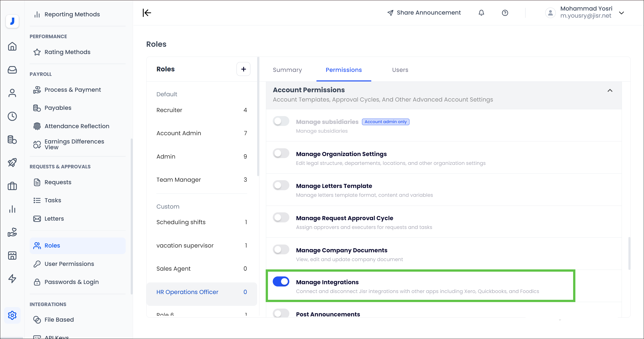Open the help question mark icon
Image resolution: width=644 pixels, height=339 pixels.
coord(505,13)
